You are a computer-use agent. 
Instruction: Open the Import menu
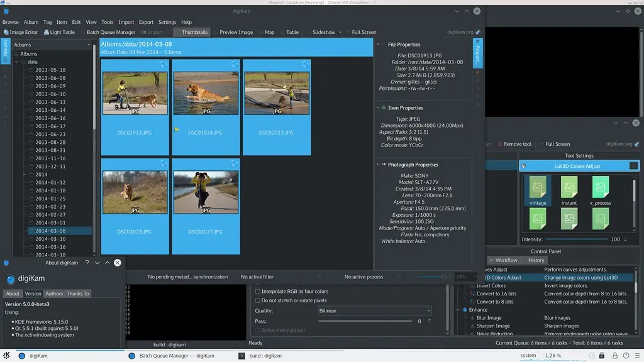click(x=128, y=21)
